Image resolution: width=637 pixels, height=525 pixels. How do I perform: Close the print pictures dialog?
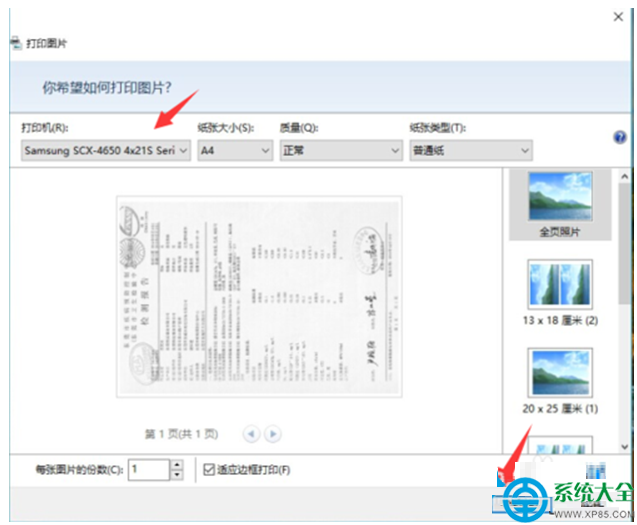pyautogui.click(x=618, y=17)
